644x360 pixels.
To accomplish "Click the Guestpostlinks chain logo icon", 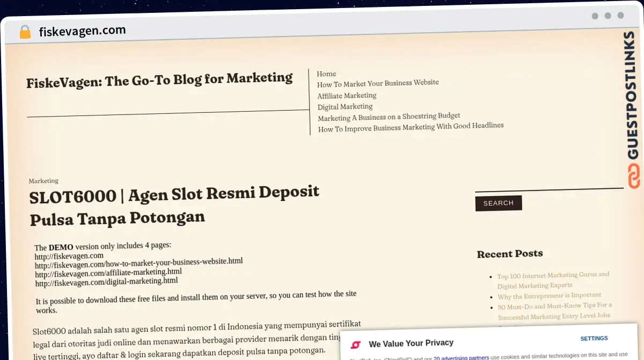I will click(x=634, y=177).
